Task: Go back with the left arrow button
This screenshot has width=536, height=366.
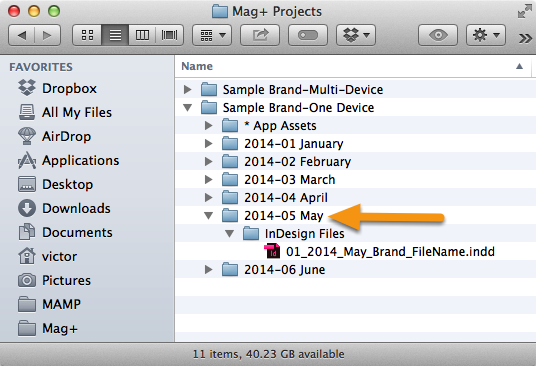Action: click(x=22, y=35)
